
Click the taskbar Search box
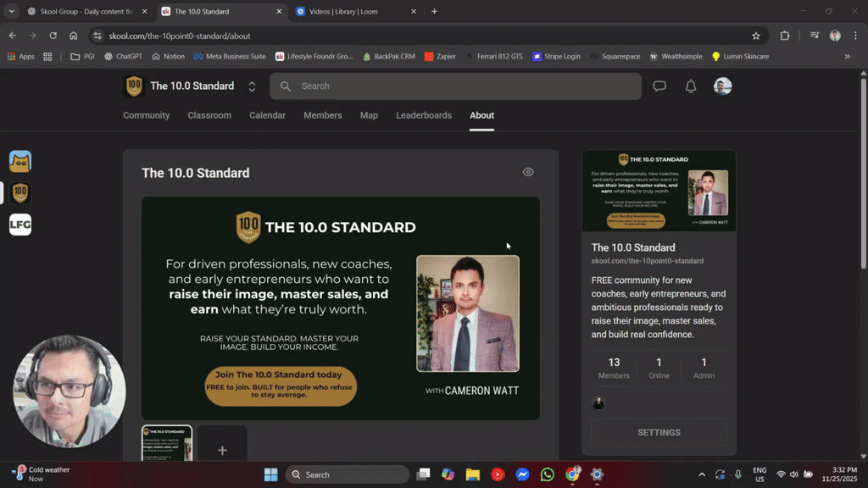(347, 474)
